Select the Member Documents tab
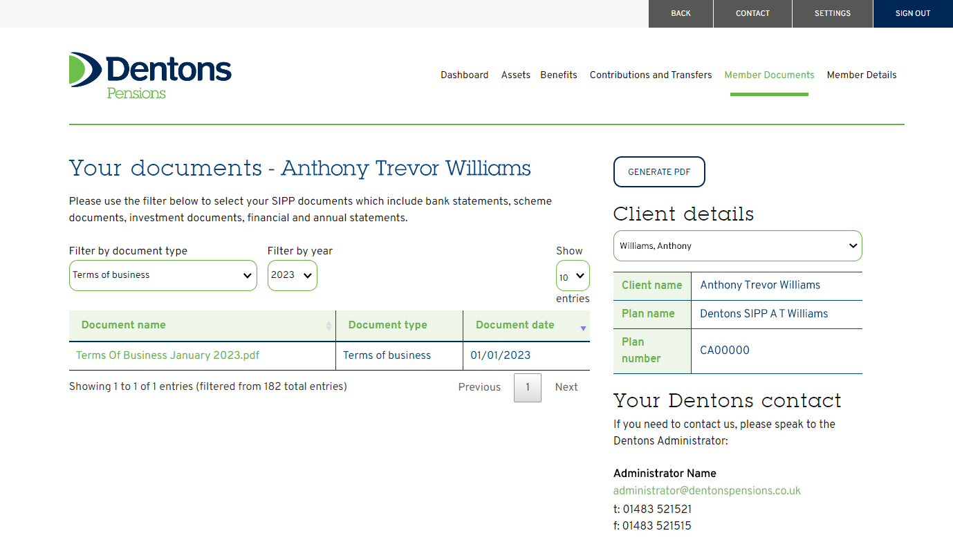 (x=770, y=75)
